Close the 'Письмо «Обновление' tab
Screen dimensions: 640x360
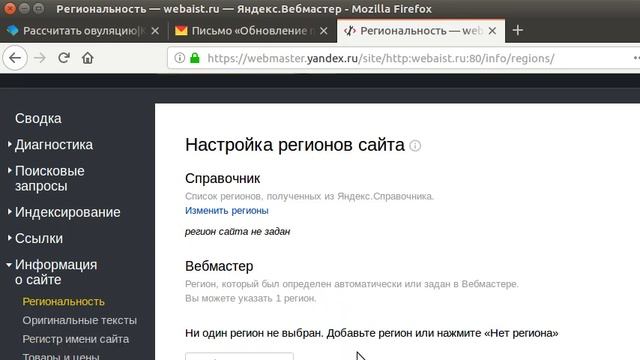[324, 31]
